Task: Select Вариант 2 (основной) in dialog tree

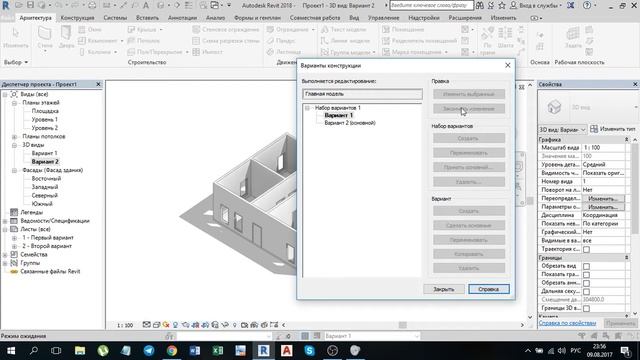Action: point(350,123)
